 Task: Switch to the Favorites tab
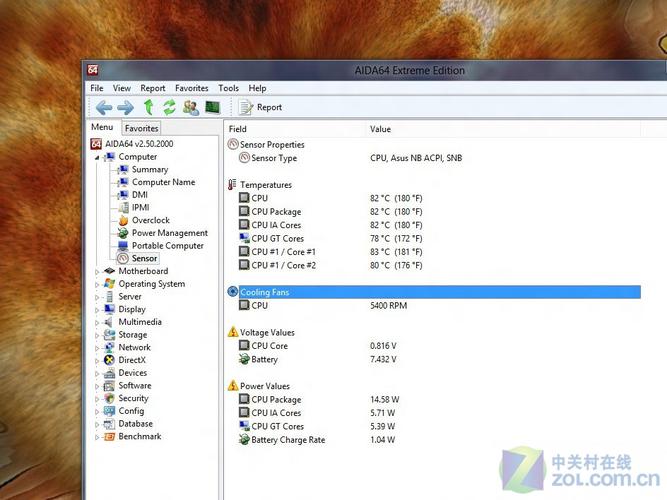[x=141, y=128]
